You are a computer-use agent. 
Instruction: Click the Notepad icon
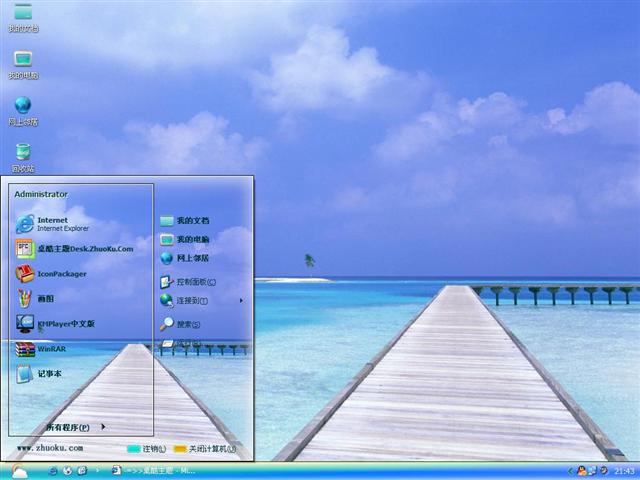tap(24, 374)
